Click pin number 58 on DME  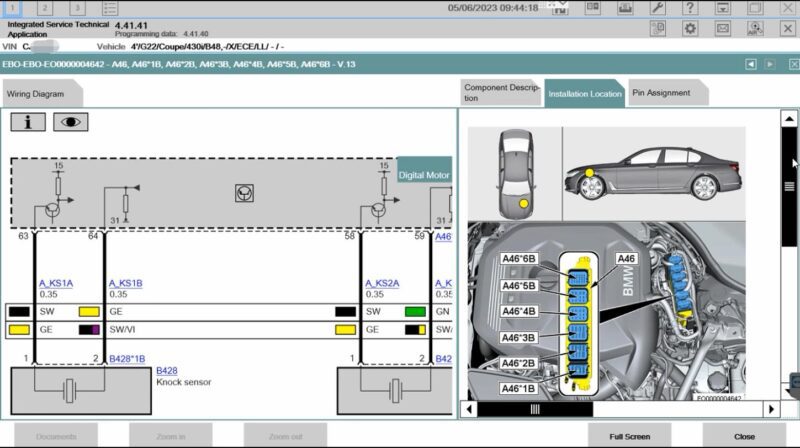349,236
